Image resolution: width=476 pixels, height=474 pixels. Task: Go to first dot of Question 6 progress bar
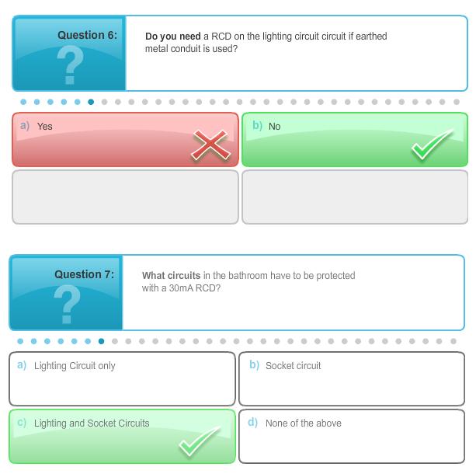point(23,102)
